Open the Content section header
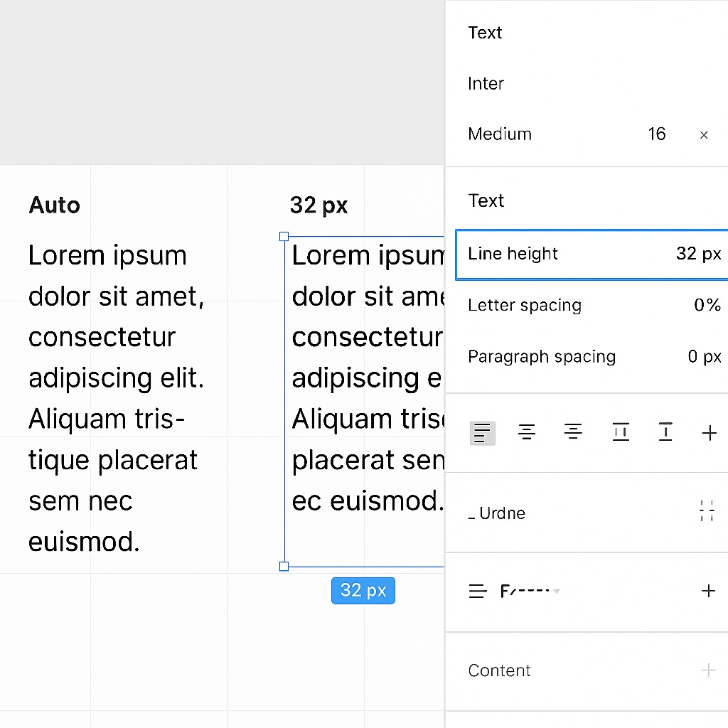 (499, 670)
